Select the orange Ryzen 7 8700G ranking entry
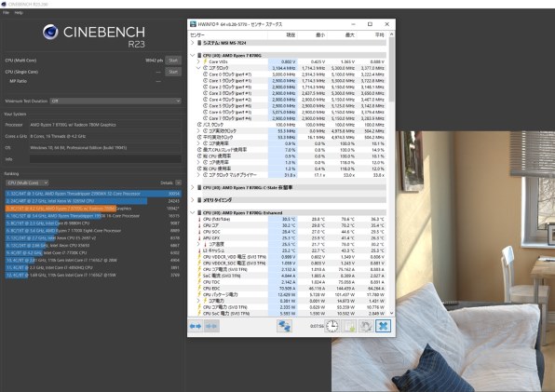Image resolution: width=555 pixels, height=392 pixels. pyautogui.click(x=93, y=209)
